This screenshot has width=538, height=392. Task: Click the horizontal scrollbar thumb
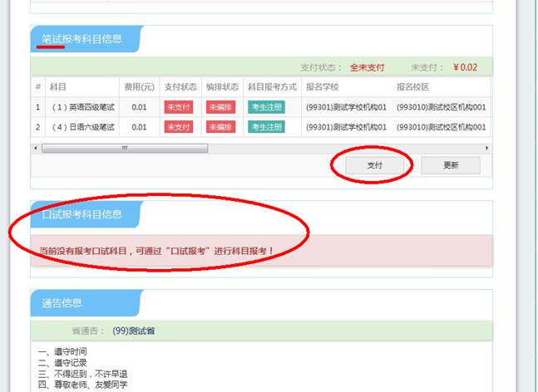125,149
